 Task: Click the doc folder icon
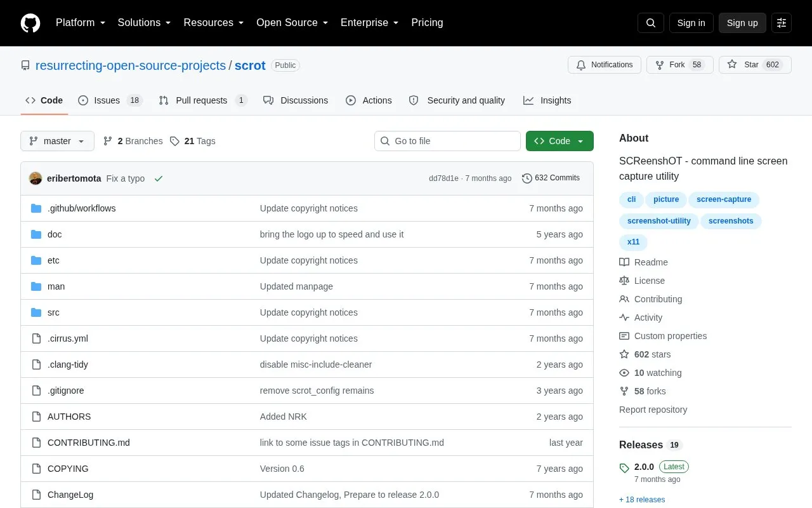(36, 234)
